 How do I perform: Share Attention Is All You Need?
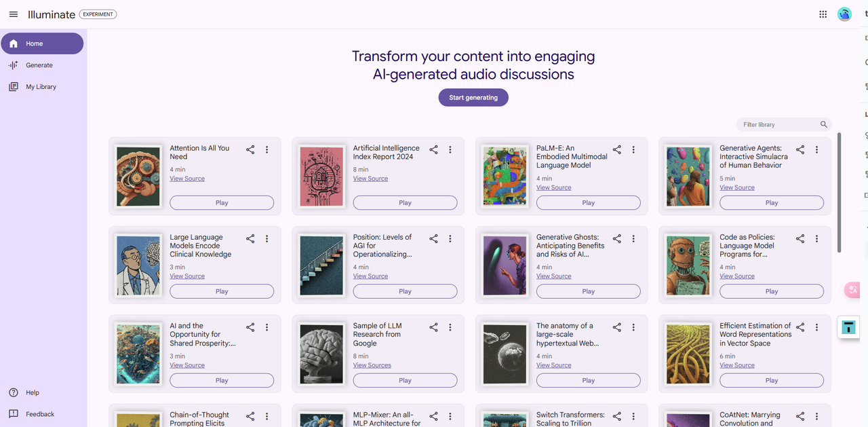coord(250,149)
